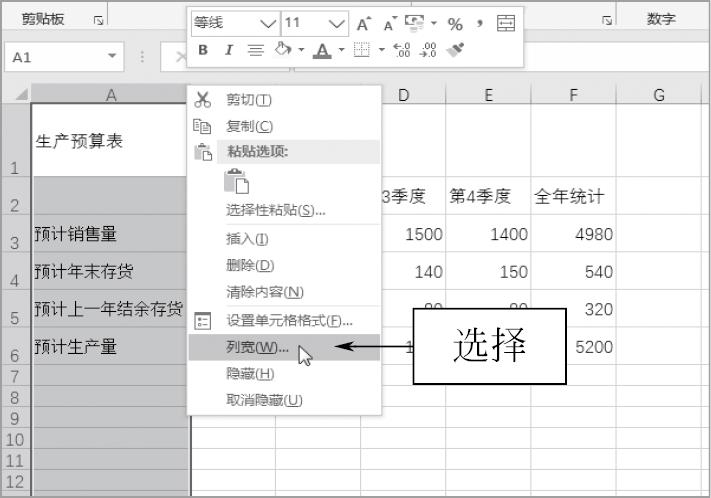This screenshot has height=498, width=711.
Task: Expand font color dropdown arrow
Action: point(341,50)
